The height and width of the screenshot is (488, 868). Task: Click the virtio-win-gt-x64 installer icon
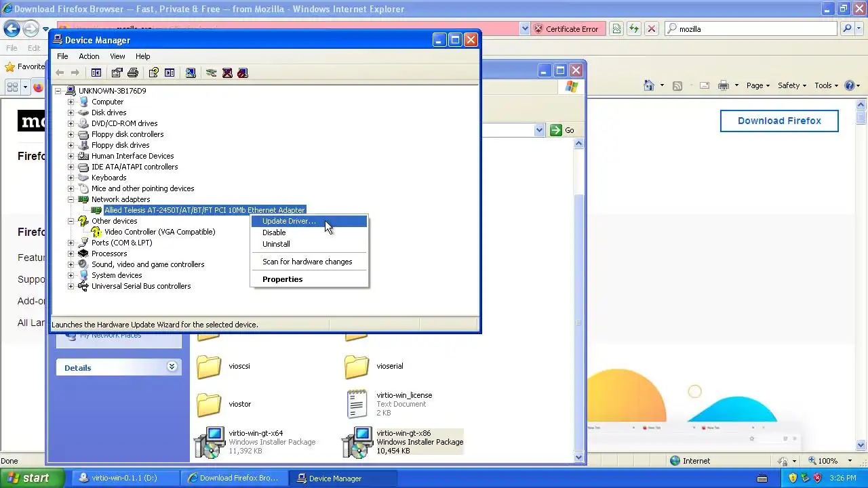point(210,442)
